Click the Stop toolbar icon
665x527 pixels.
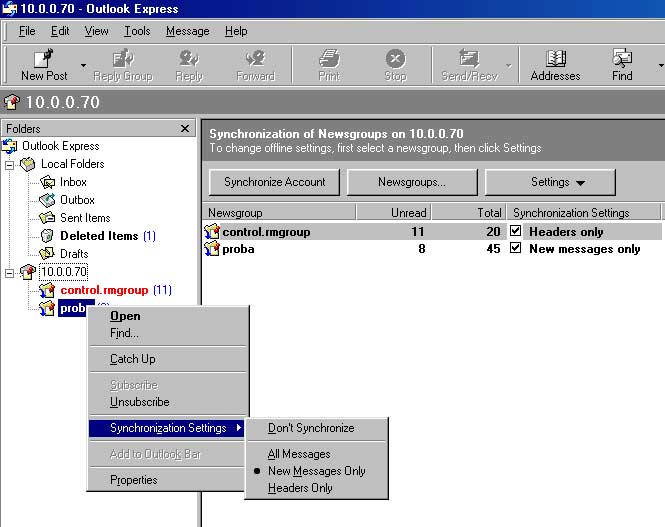pos(395,59)
